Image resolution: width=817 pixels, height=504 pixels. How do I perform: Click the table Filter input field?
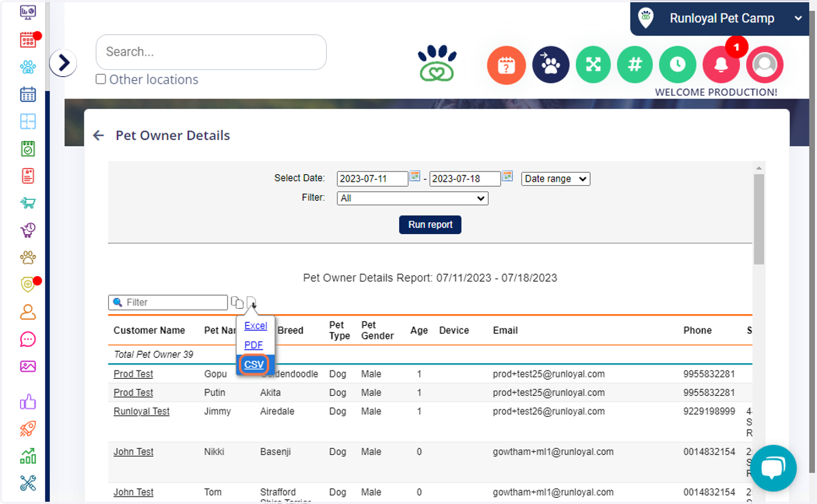168,303
